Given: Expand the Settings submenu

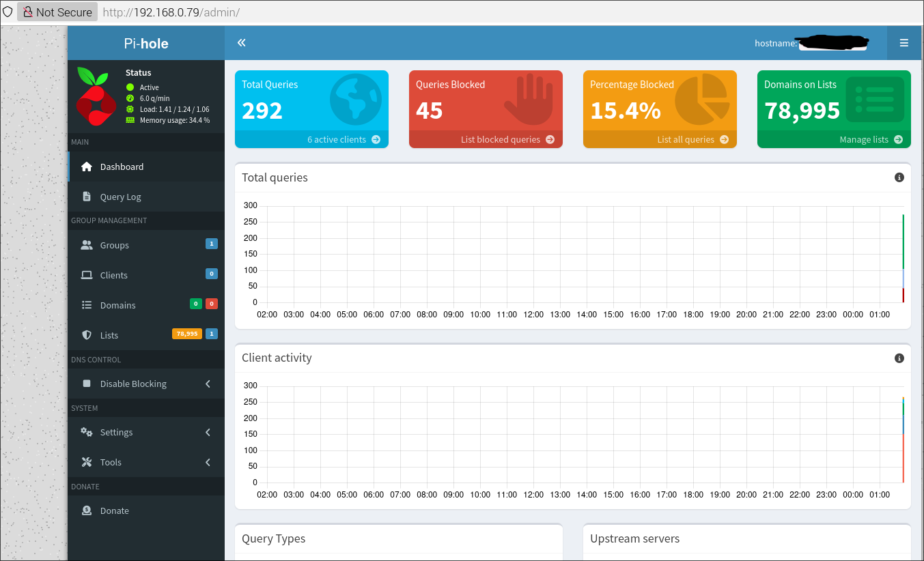Looking at the screenshot, I should 116,431.
